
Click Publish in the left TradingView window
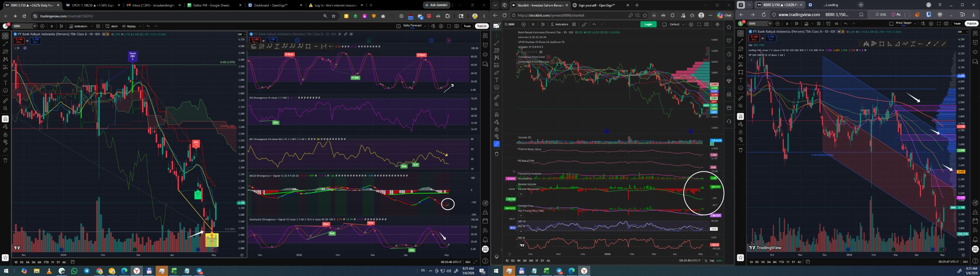tap(482, 26)
